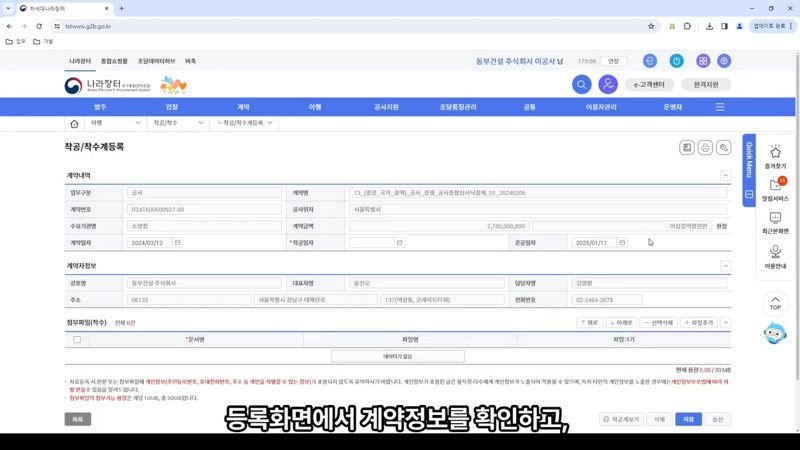
Task: Reload the page in browser
Action: pyautogui.click(x=39, y=26)
